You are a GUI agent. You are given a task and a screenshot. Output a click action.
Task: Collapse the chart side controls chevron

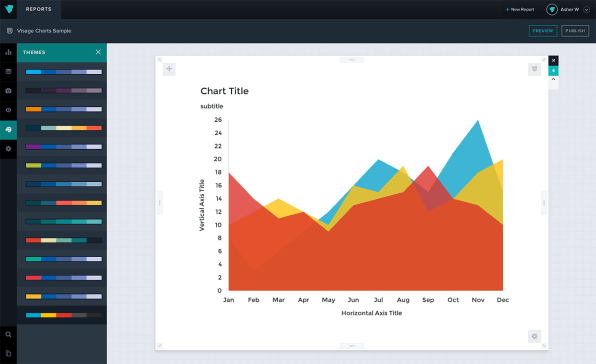click(553, 80)
